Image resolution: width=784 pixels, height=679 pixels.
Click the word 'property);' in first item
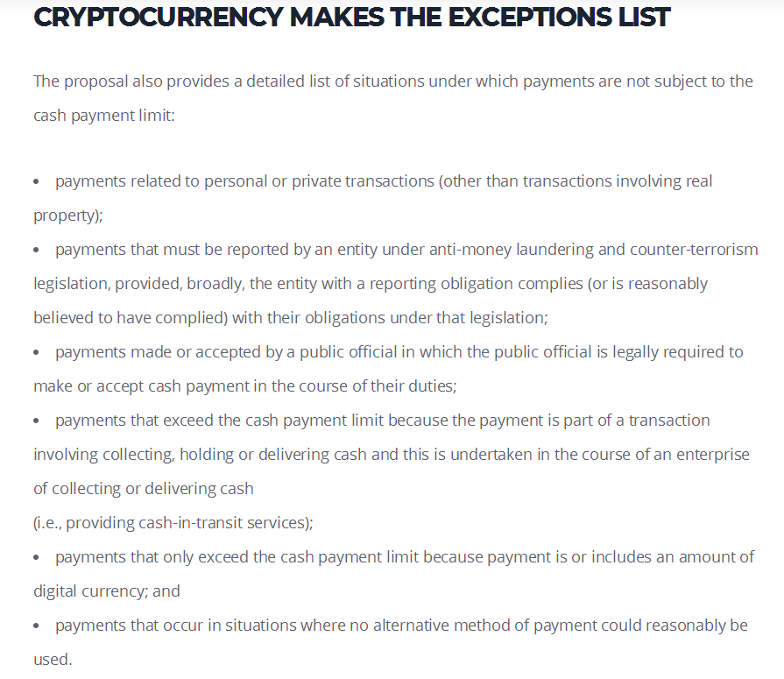[x=68, y=216]
